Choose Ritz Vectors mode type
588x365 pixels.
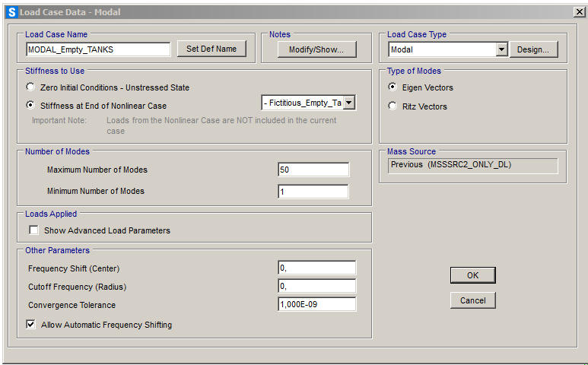point(393,106)
